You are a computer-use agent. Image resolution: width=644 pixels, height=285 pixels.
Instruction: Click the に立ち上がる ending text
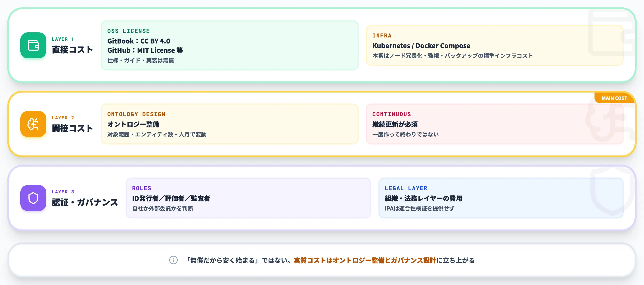point(455,260)
